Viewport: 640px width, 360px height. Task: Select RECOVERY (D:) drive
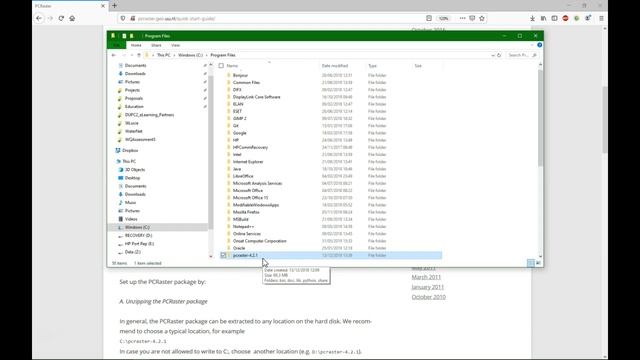[x=138, y=236]
